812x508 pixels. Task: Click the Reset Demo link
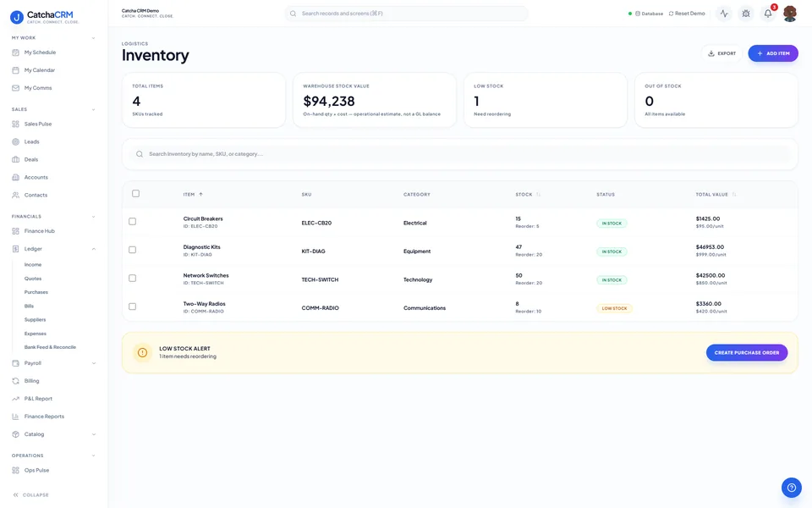tap(687, 14)
